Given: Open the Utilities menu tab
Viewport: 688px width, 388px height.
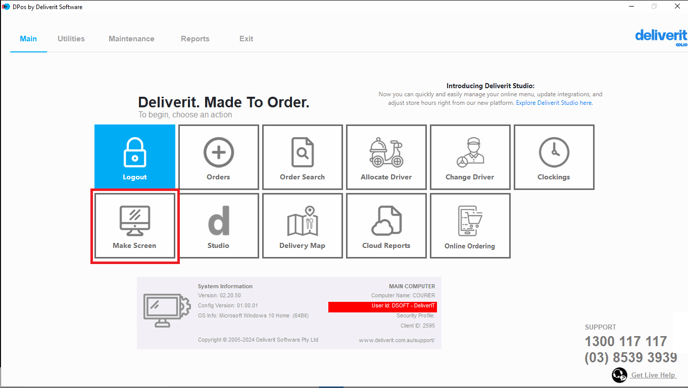Looking at the screenshot, I should (71, 39).
